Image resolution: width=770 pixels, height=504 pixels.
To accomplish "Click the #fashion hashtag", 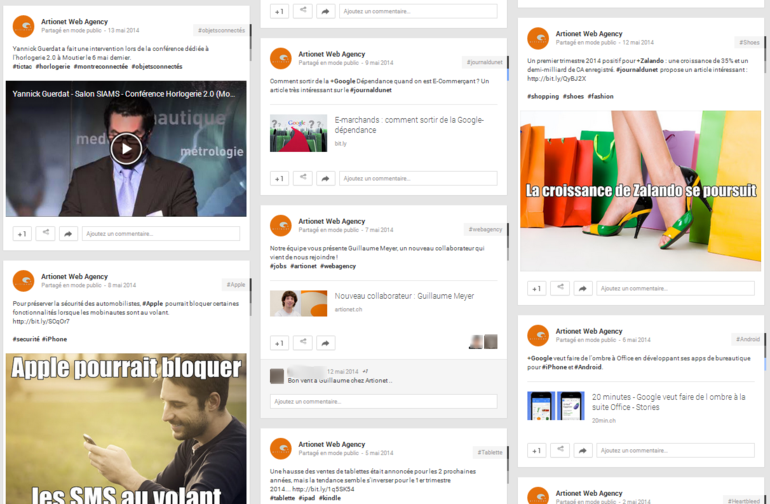I will tap(601, 96).
